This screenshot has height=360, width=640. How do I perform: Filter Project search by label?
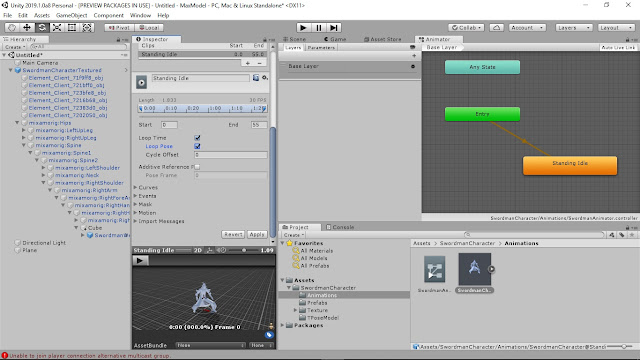pyautogui.click(x=622, y=235)
